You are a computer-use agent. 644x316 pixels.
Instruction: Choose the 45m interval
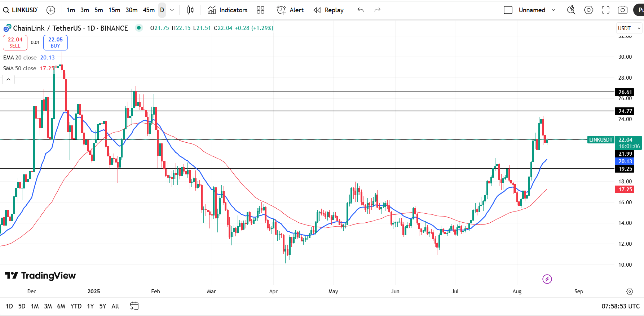coord(149,10)
